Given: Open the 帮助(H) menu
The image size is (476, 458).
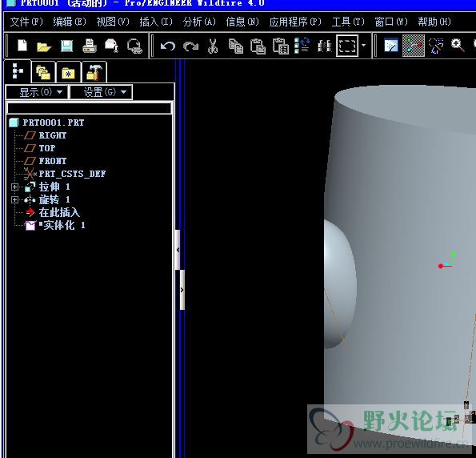Looking at the screenshot, I should pos(434,22).
